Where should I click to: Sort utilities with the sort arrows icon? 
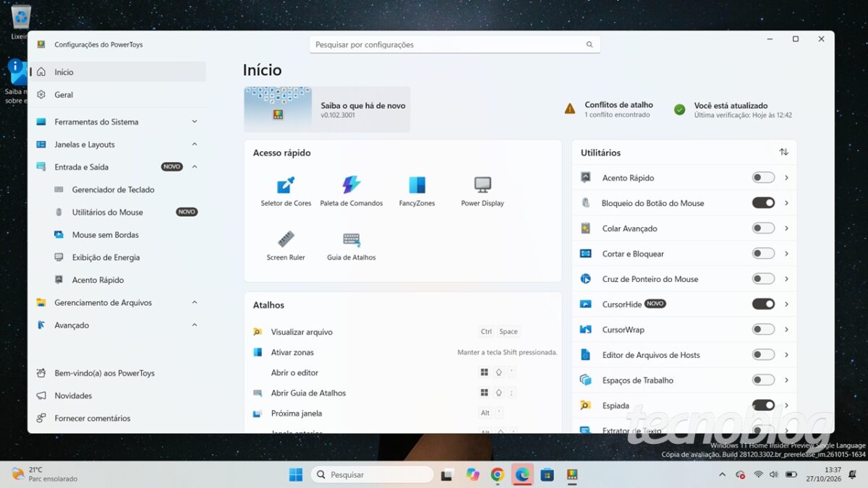[784, 153]
